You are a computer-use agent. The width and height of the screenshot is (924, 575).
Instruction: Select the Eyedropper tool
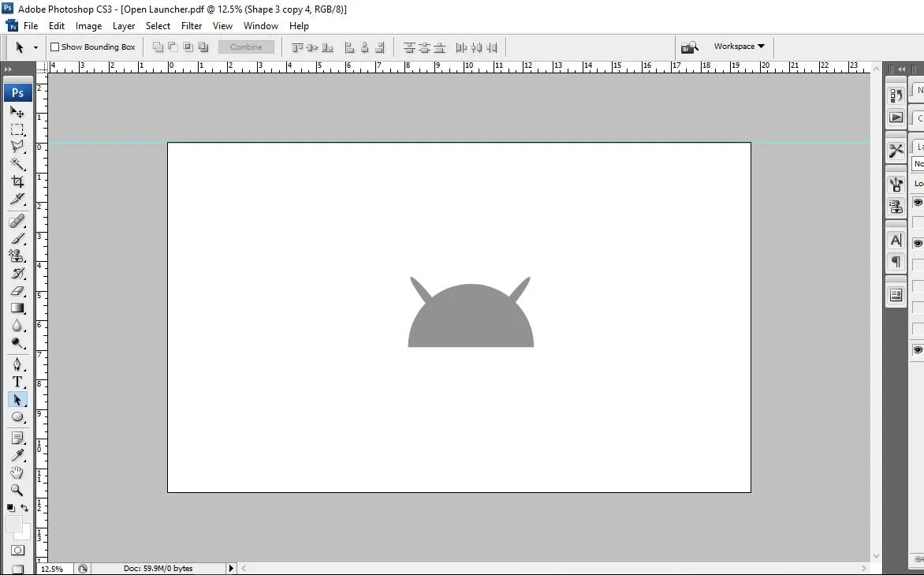(x=17, y=455)
